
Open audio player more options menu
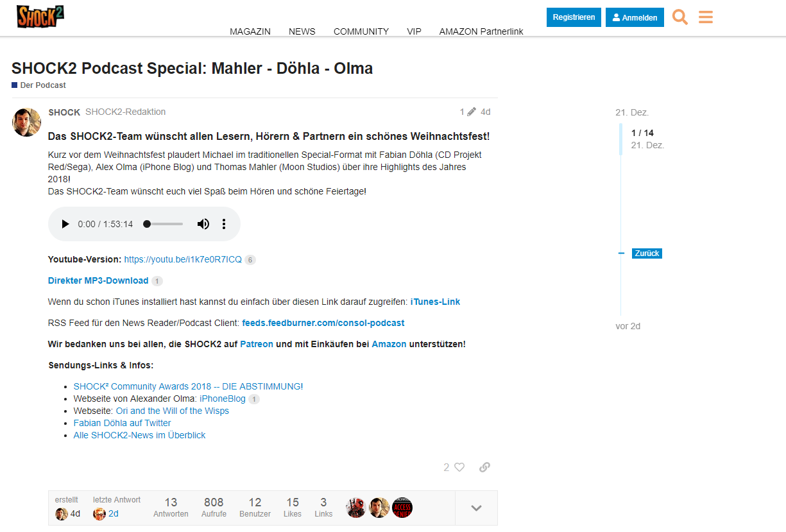(x=224, y=224)
